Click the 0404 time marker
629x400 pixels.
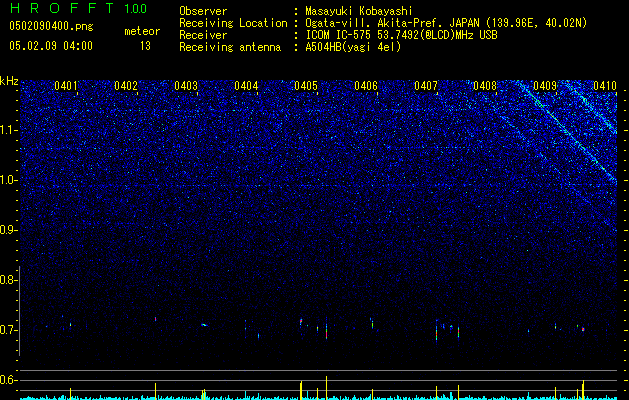[246, 86]
